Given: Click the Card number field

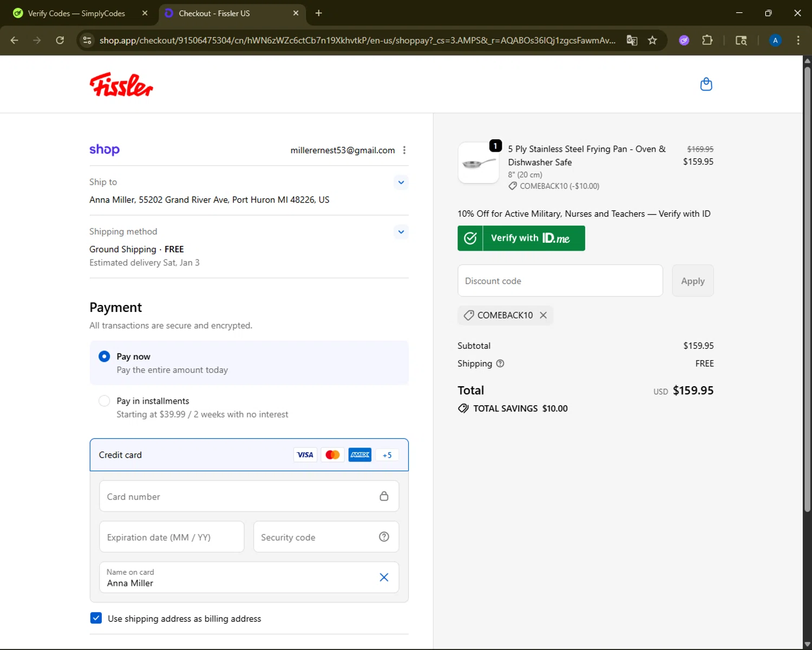Looking at the screenshot, I should tap(249, 496).
